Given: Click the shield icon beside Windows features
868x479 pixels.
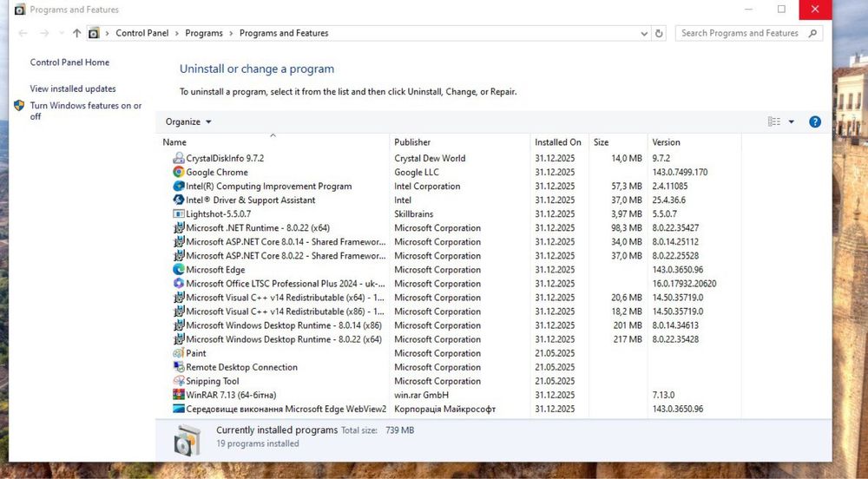Looking at the screenshot, I should (x=19, y=106).
